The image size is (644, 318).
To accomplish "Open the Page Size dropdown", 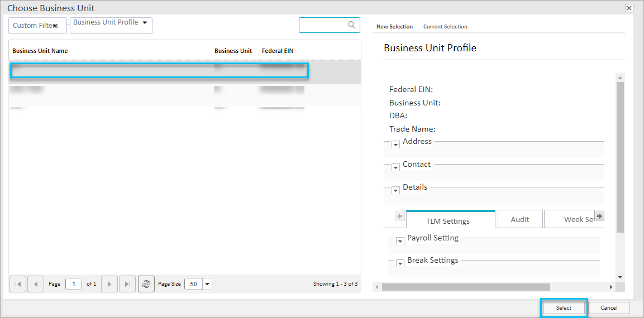I will tap(207, 284).
